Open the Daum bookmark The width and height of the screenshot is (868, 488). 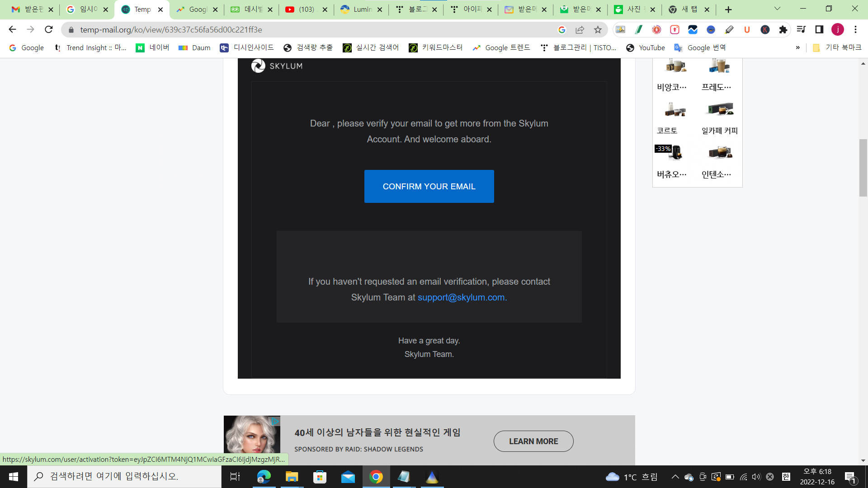(x=194, y=47)
